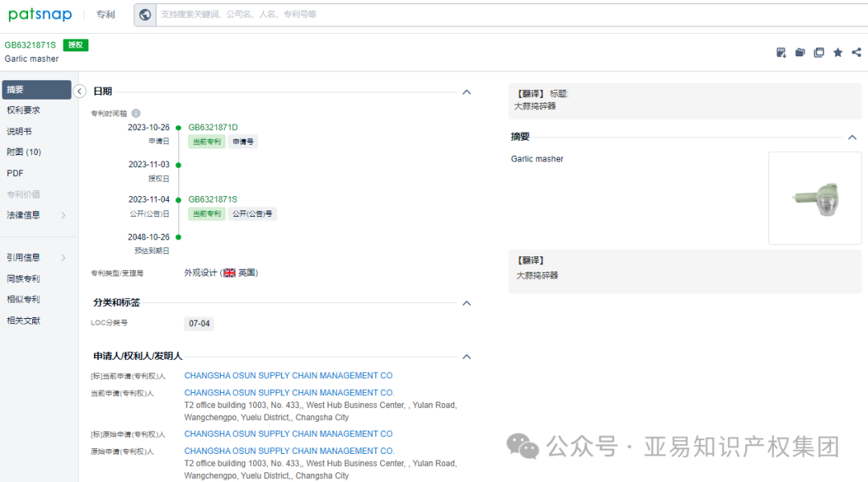Click the LOC class tag 07-04

coord(199,324)
